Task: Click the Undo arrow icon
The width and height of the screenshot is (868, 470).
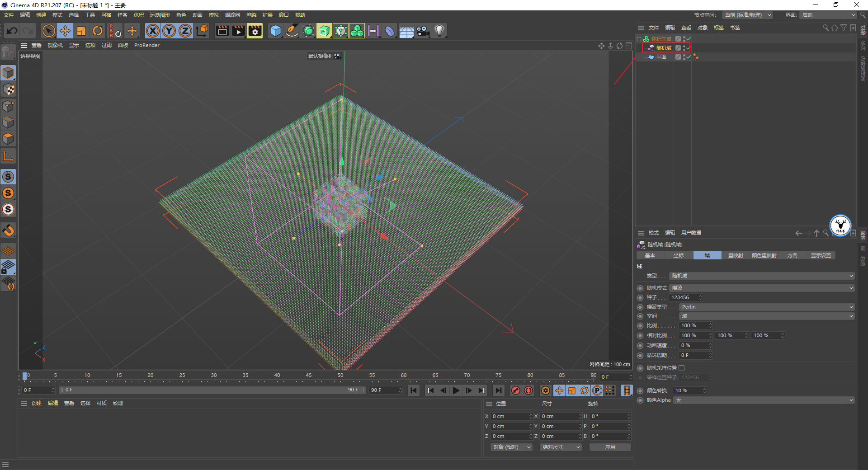Action: 12,31
